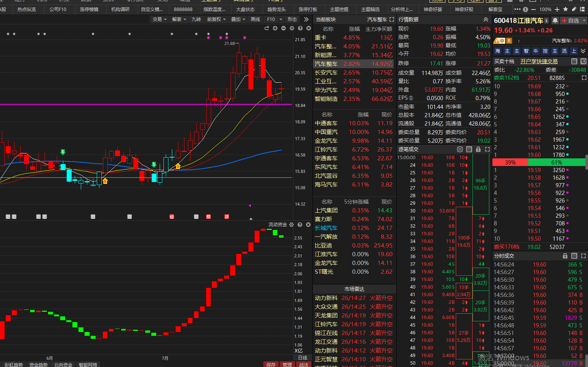Maximize the 逐笔成交 panel

[x=487, y=149]
